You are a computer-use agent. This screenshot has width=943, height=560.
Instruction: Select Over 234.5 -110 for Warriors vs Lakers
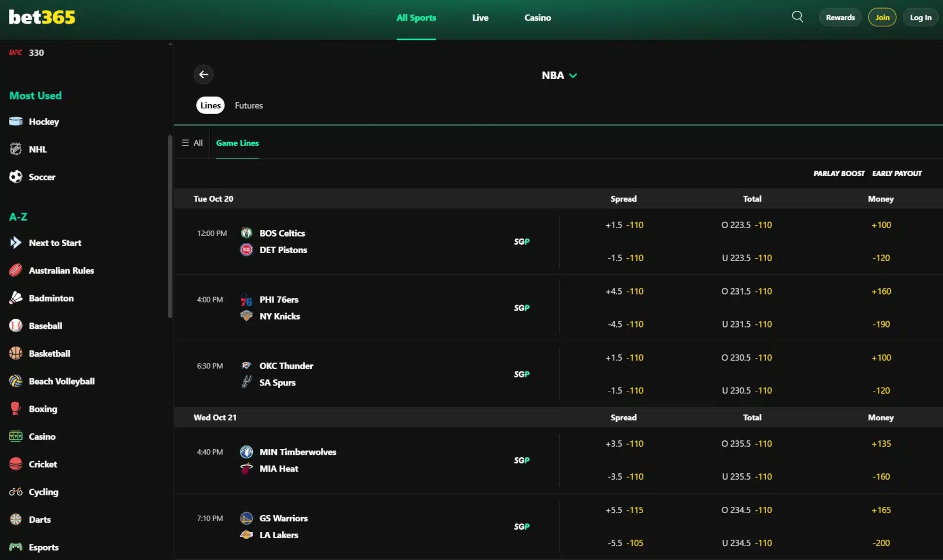click(x=746, y=510)
